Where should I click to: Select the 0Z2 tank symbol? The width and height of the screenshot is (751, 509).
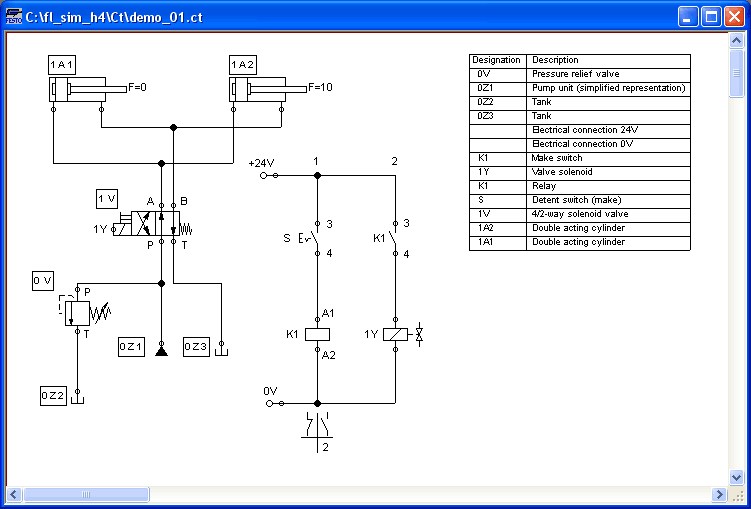click(78, 398)
